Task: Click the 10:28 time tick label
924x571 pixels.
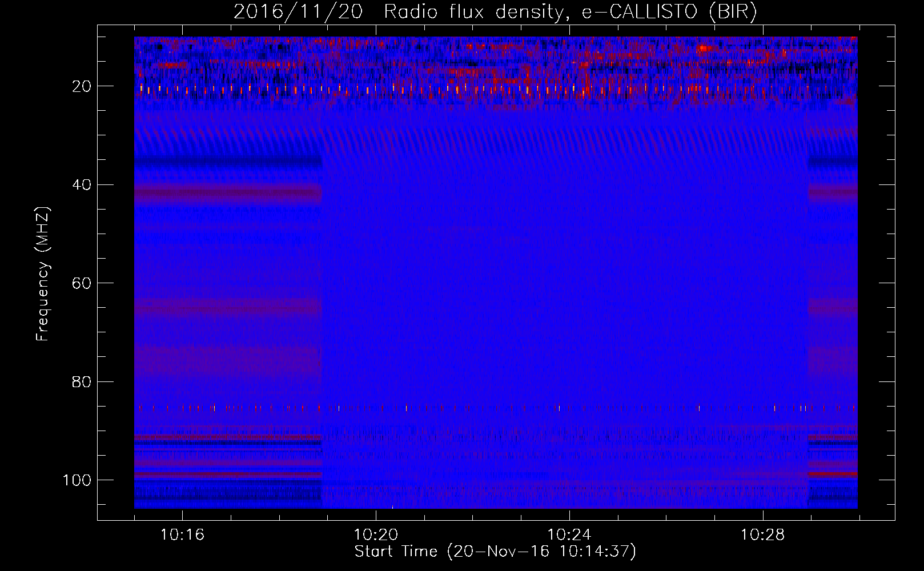Action: coord(763,535)
